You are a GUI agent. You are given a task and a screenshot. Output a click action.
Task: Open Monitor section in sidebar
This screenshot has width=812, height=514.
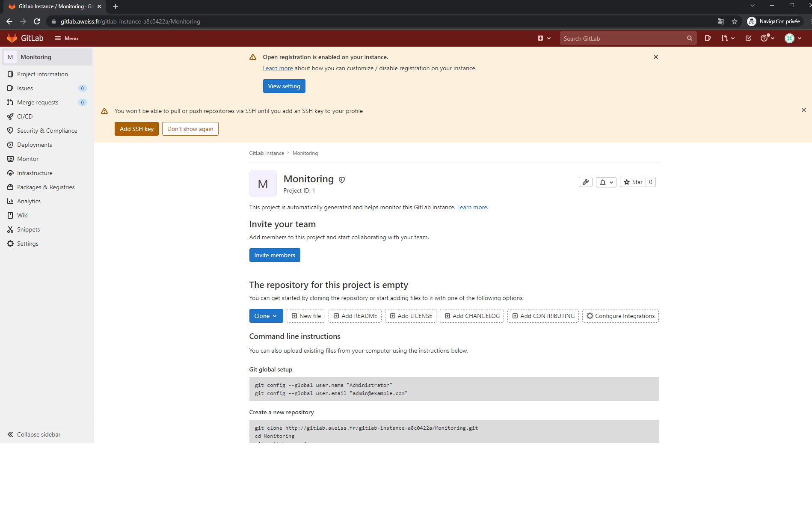pyautogui.click(x=47, y=159)
